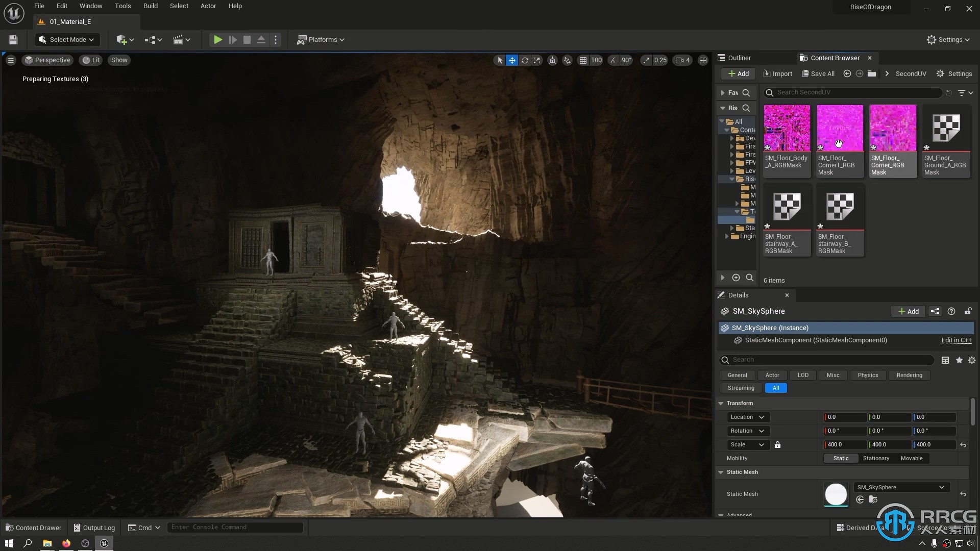The width and height of the screenshot is (980, 551).
Task: Enable Stationary mobility for SM_SkySphere
Action: [x=876, y=458]
